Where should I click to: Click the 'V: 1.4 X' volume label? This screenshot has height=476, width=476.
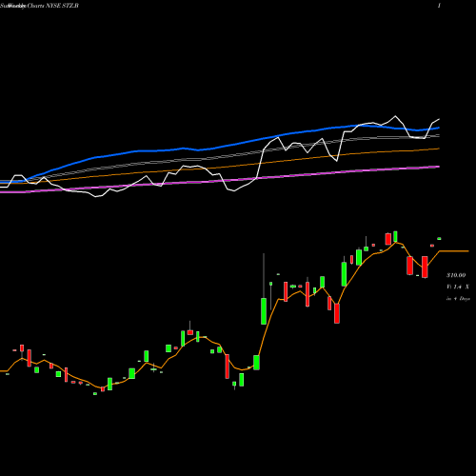(x=458, y=287)
